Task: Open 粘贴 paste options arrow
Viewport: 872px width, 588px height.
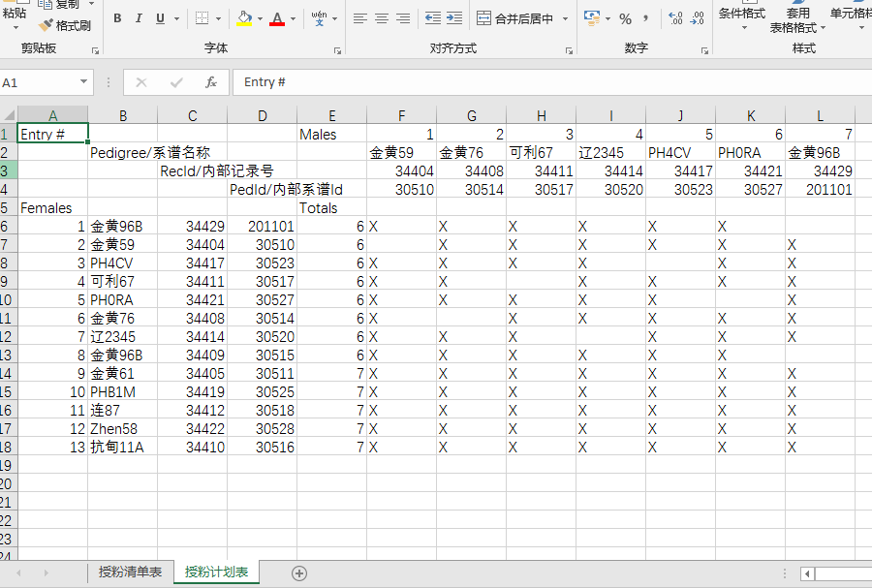Action: pyautogui.click(x=16, y=27)
